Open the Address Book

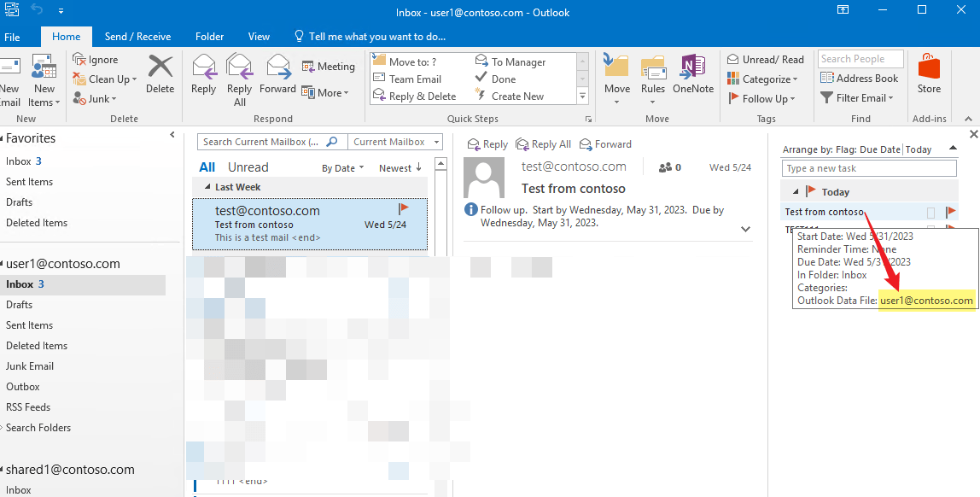[860, 79]
